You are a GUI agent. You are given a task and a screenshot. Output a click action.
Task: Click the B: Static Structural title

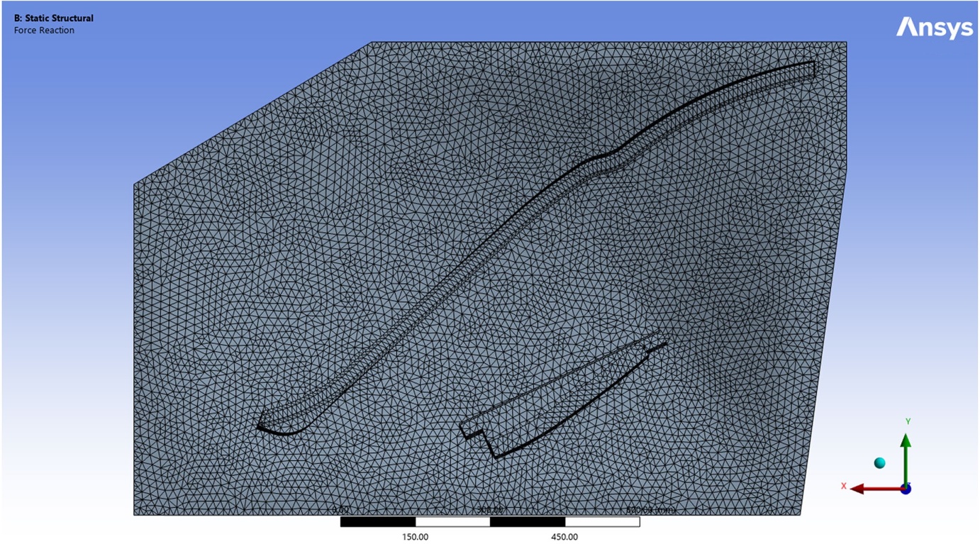pos(53,18)
